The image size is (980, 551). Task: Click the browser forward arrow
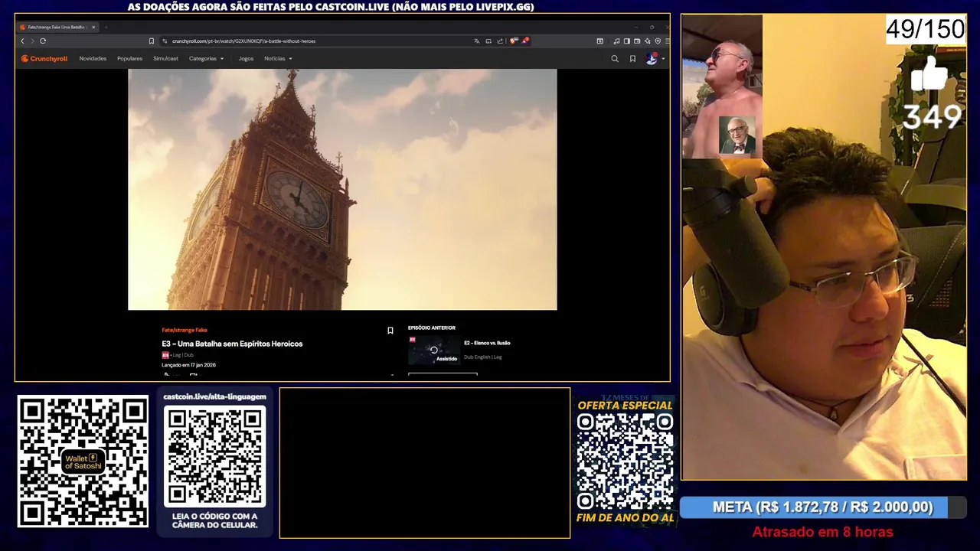coord(32,41)
